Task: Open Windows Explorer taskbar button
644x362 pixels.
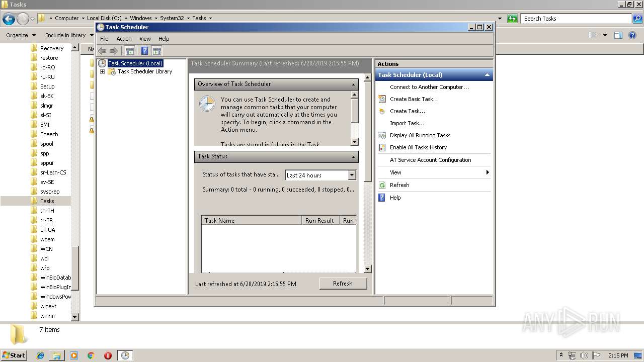Action: pos(57,355)
